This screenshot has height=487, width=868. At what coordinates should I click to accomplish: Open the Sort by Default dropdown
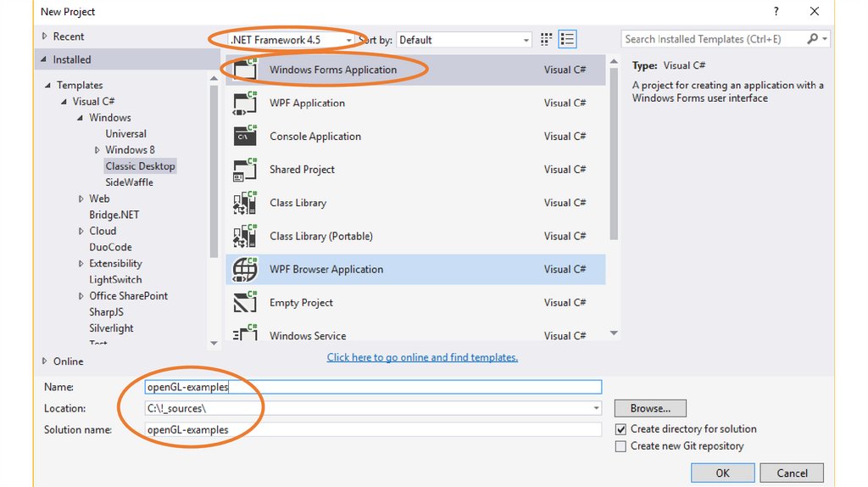[464, 40]
